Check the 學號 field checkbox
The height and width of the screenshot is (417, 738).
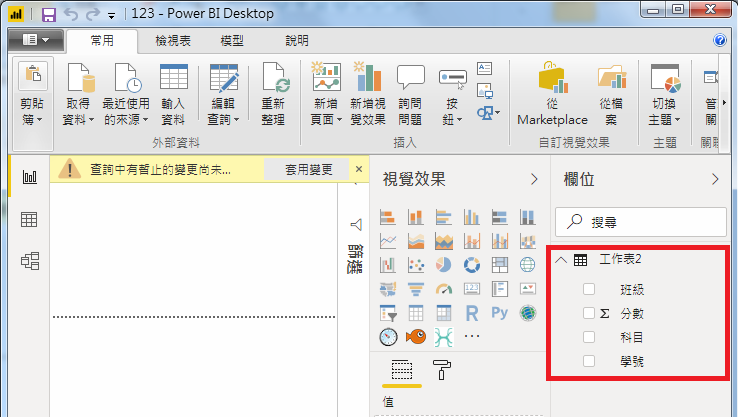589,361
